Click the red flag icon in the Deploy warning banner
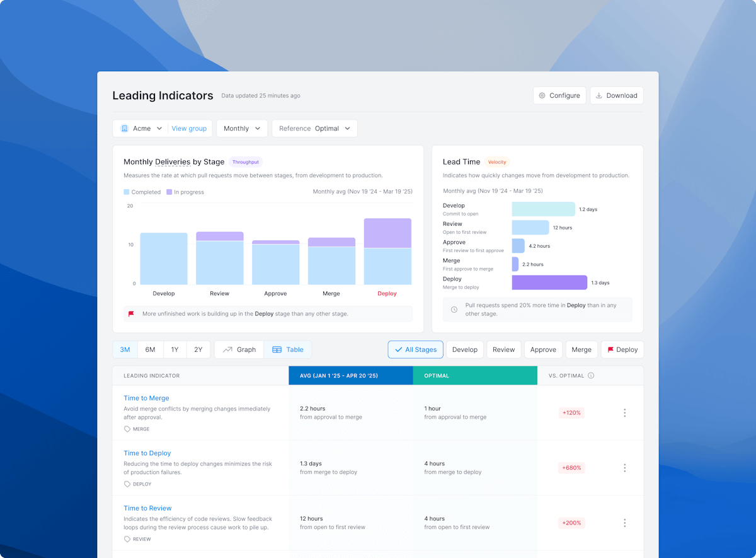 click(x=132, y=313)
